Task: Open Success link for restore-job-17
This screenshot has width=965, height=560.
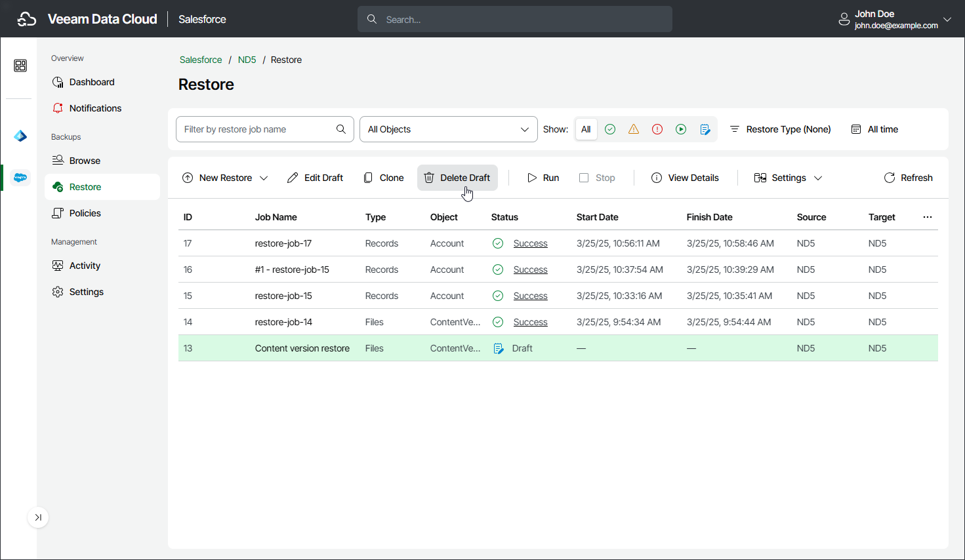Action: (531, 243)
